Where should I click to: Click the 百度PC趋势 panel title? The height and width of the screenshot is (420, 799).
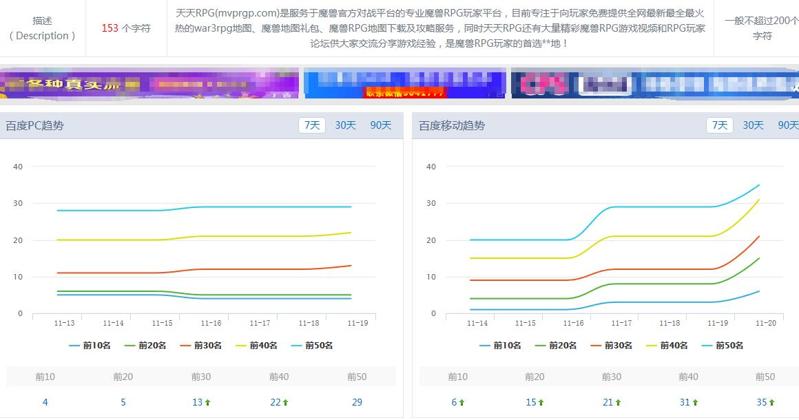click(35, 125)
